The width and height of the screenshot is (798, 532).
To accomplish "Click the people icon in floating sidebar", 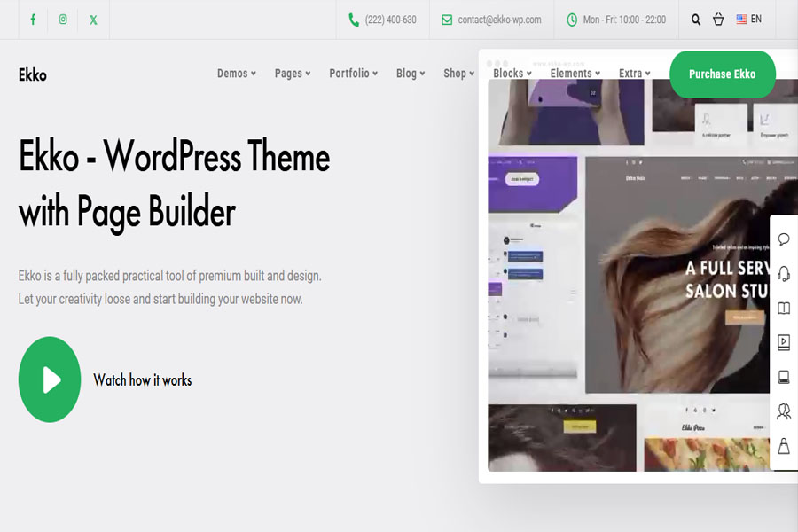I will pos(783,411).
